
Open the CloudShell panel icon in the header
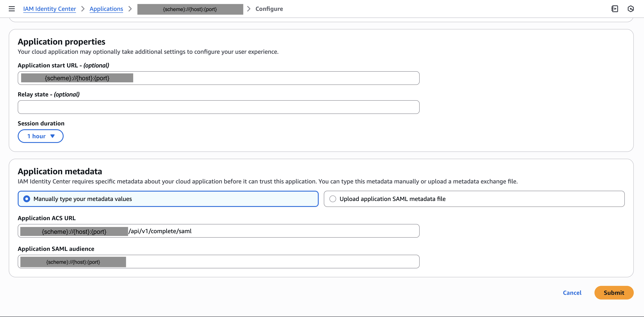615,9
